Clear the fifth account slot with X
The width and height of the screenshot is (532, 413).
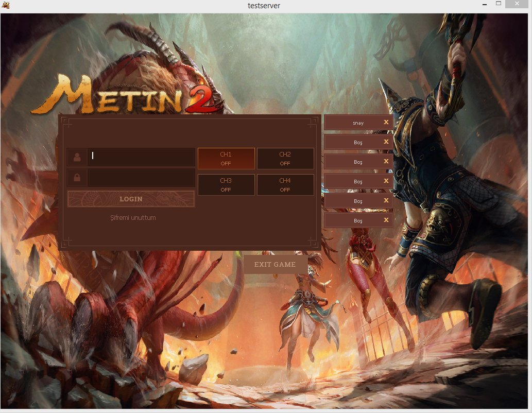point(386,200)
